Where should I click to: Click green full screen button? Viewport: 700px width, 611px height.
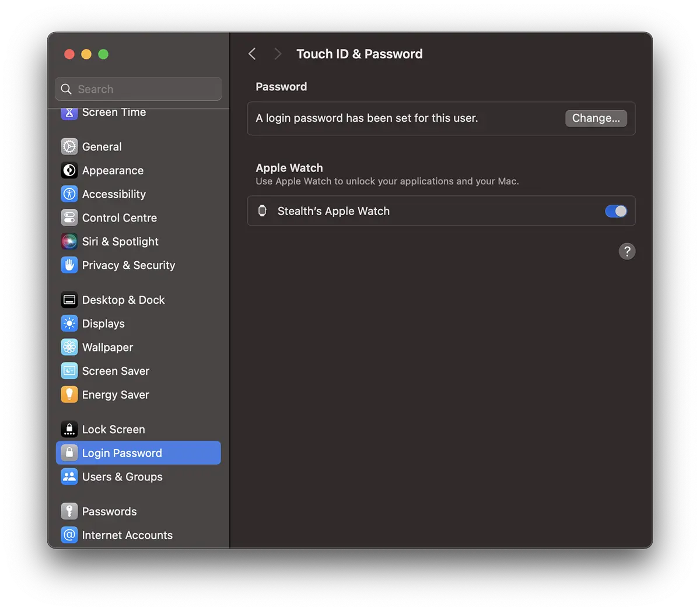pos(103,54)
